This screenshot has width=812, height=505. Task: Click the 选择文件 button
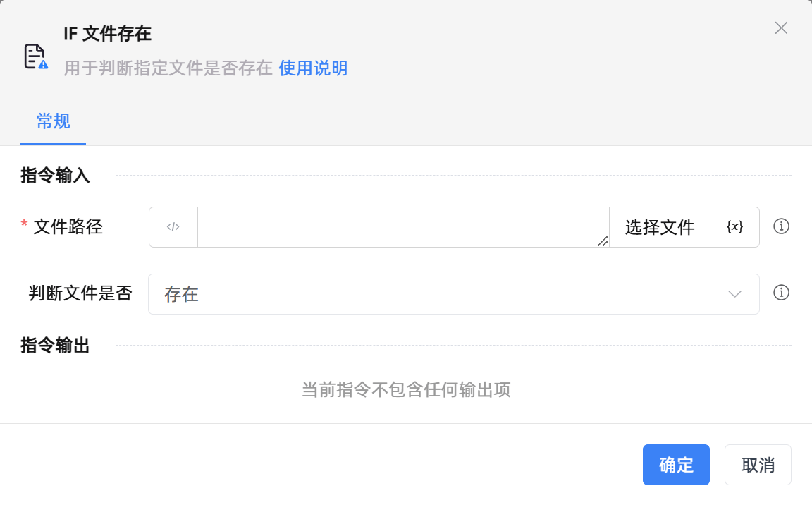pyautogui.click(x=659, y=227)
